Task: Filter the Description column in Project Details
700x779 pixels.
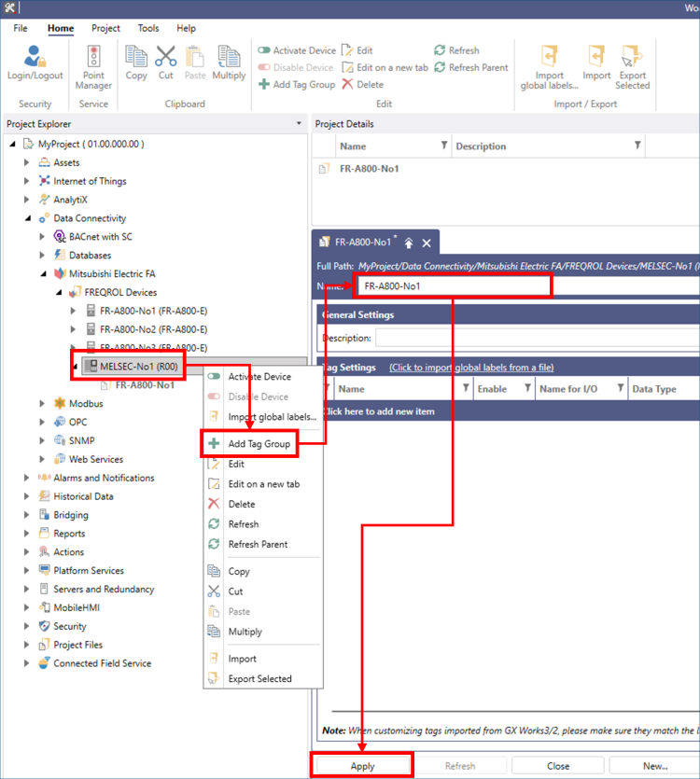Action: [637, 146]
